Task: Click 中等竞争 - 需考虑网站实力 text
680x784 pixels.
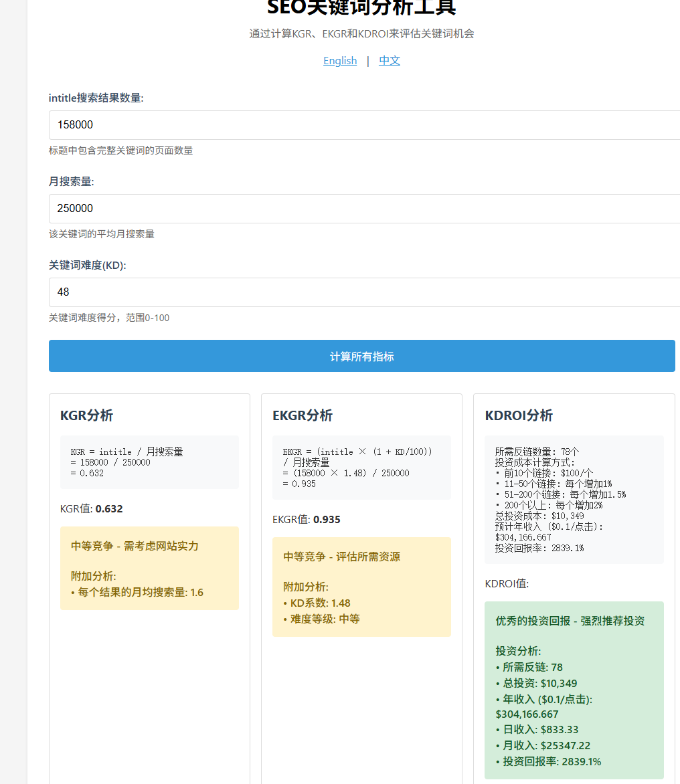Action: coord(135,546)
